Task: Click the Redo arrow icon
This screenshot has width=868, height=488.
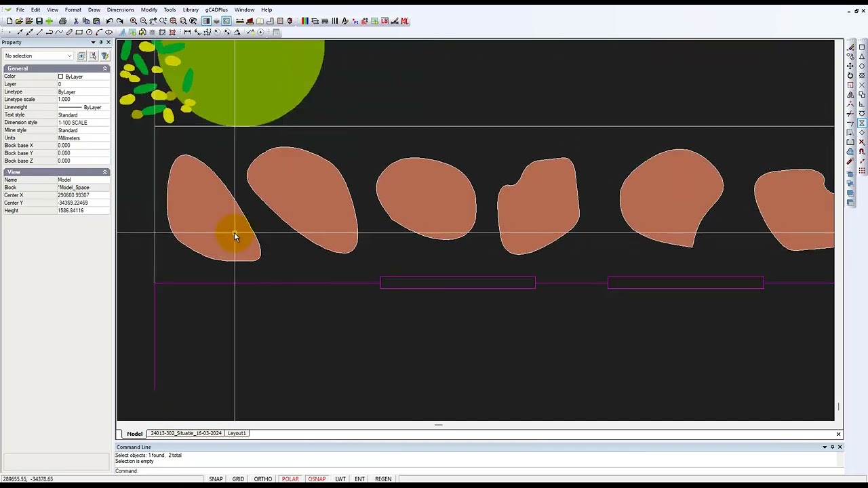Action: point(119,21)
